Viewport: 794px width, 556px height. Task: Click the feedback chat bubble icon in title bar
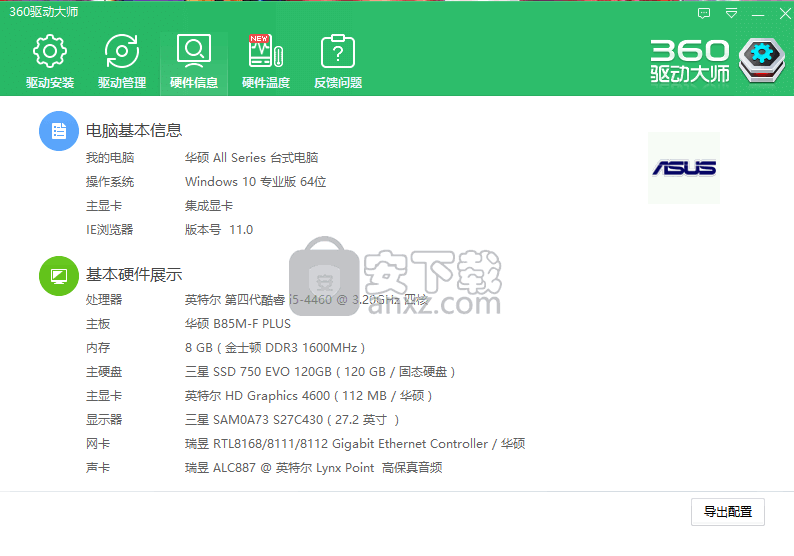[x=704, y=13]
